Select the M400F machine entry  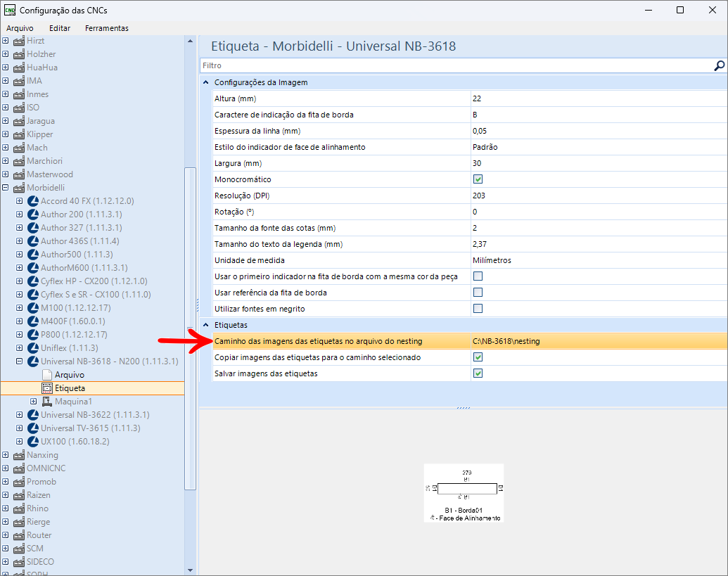[73, 321]
